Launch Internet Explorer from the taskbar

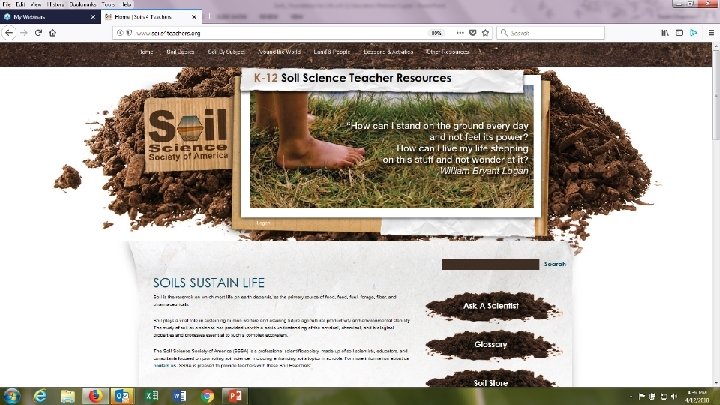click(40, 396)
